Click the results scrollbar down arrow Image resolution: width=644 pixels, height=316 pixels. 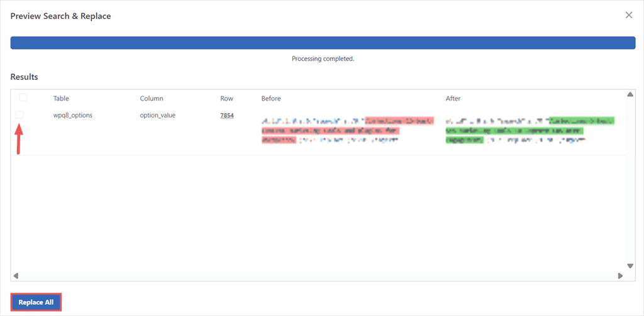(630, 266)
